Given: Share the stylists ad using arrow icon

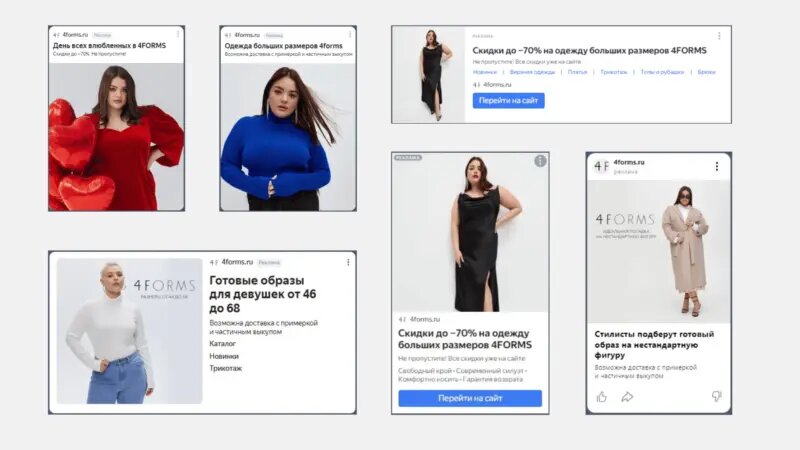Looking at the screenshot, I should tap(627, 397).
